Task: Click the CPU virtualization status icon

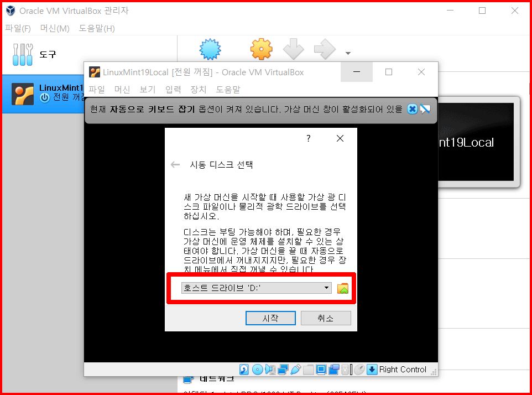Action: [x=345, y=369]
